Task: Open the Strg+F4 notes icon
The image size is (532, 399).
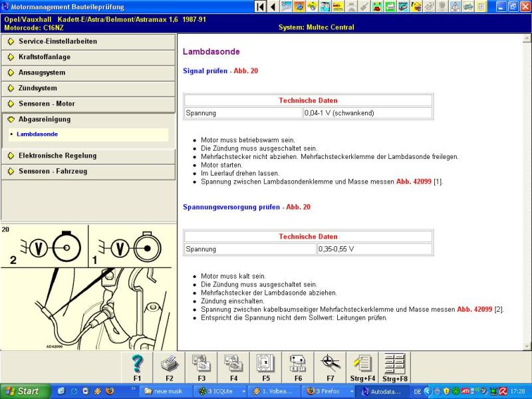Action: 362,363
